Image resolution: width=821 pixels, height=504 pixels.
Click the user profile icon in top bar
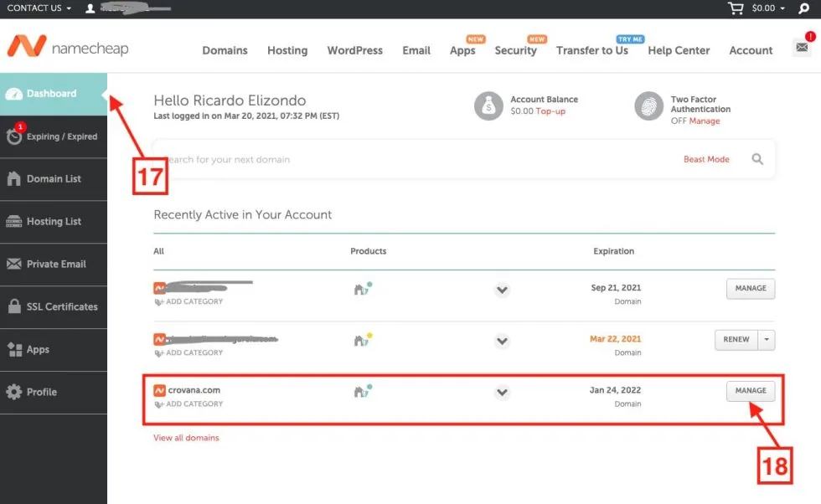click(90, 8)
